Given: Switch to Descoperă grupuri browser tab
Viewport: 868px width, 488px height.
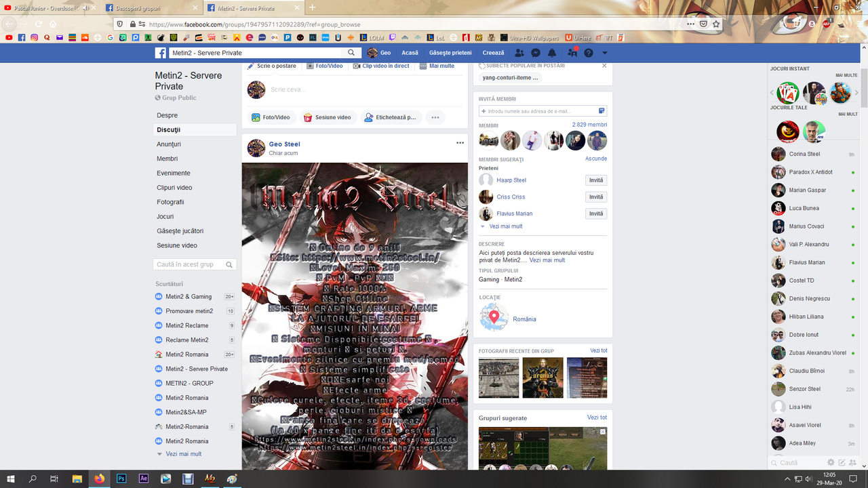Looking at the screenshot, I should [153, 7].
